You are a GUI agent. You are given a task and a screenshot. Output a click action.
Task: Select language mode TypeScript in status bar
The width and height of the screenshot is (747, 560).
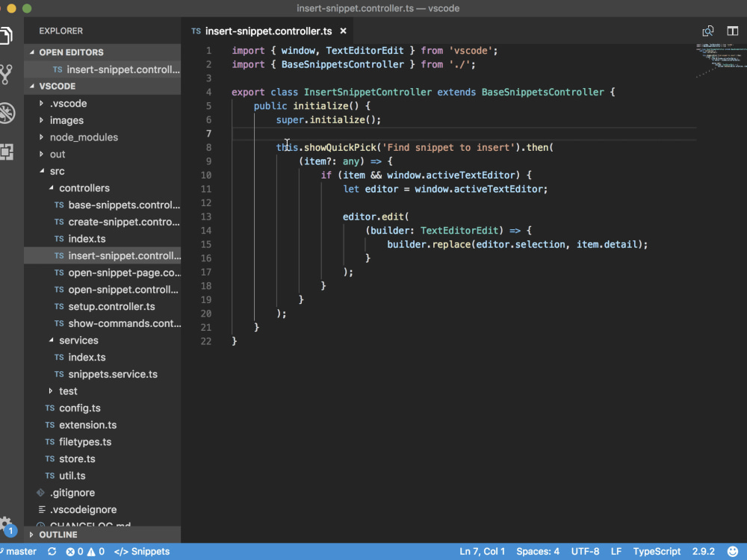tap(657, 552)
